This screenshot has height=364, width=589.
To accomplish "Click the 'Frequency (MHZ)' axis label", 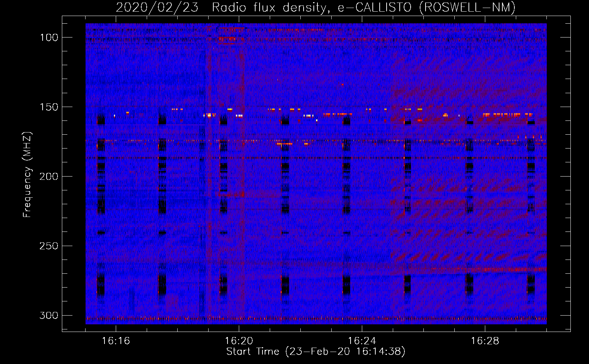I will coord(27,174).
